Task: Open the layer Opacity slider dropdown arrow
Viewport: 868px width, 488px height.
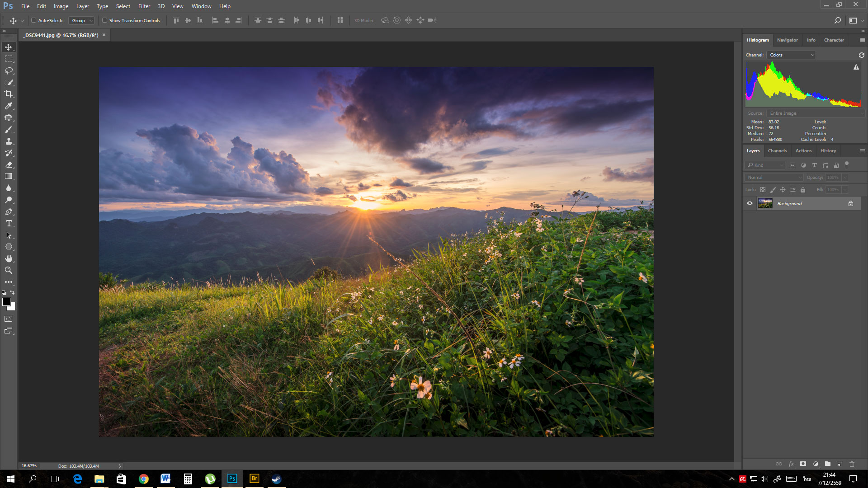Action: (x=844, y=178)
